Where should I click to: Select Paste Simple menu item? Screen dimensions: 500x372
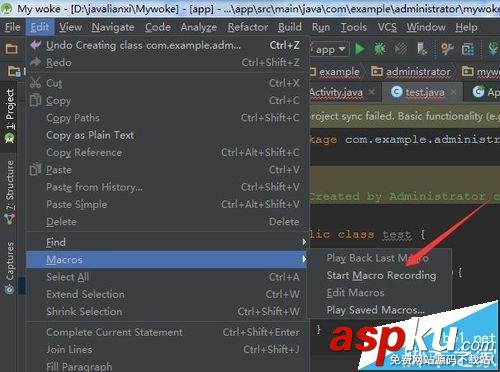pyautogui.click(x=166, y=204)
